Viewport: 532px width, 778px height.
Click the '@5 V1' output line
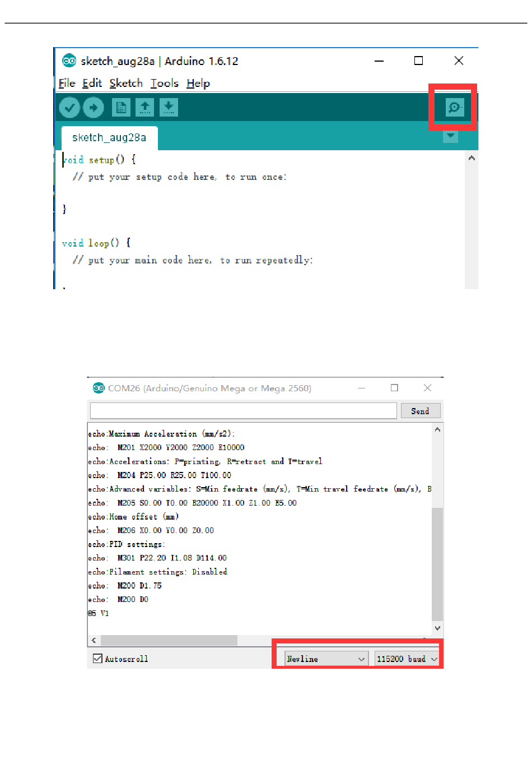coord(99,613)
